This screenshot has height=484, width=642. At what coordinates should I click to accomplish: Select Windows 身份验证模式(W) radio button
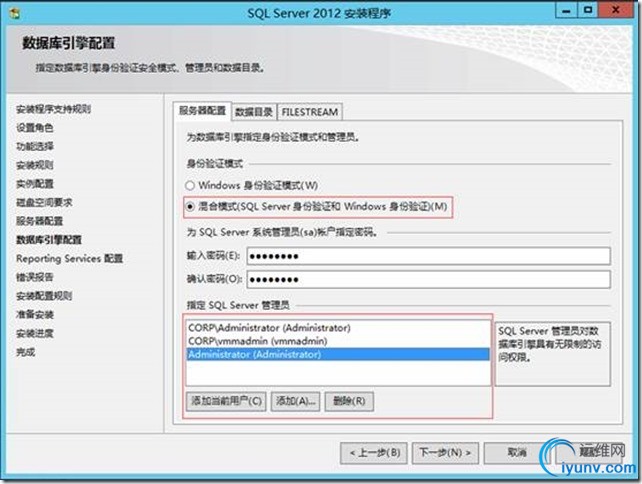pyautogui.click(x=190, y=185)
